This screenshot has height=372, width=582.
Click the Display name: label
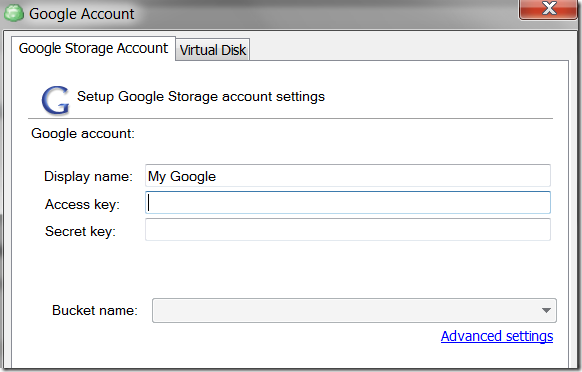click(88, 176)
